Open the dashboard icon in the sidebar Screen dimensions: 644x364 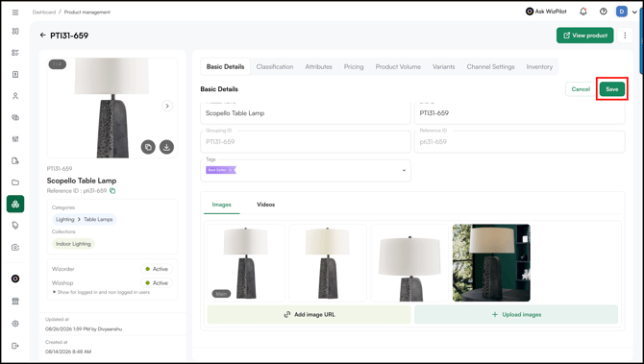pos(15,31)
